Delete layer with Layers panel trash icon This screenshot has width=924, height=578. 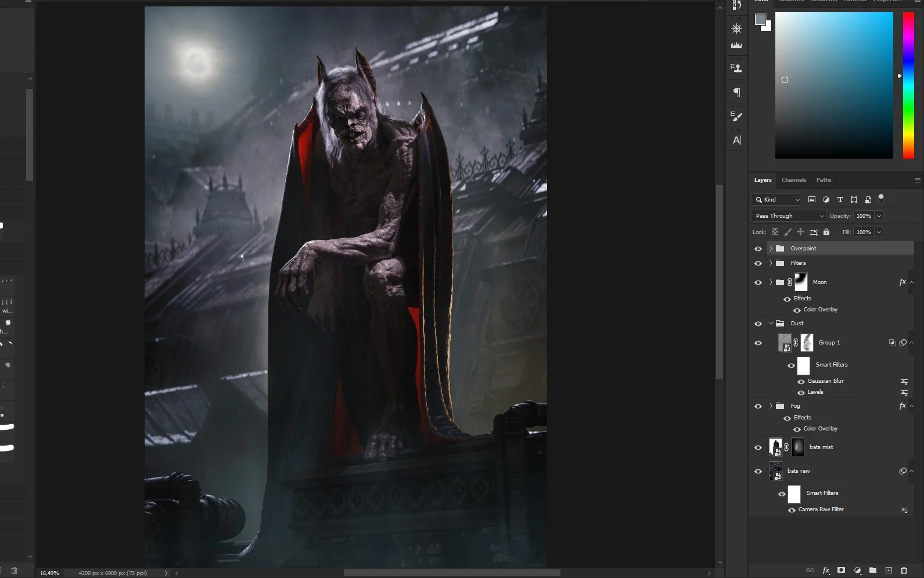pos(904,570)
